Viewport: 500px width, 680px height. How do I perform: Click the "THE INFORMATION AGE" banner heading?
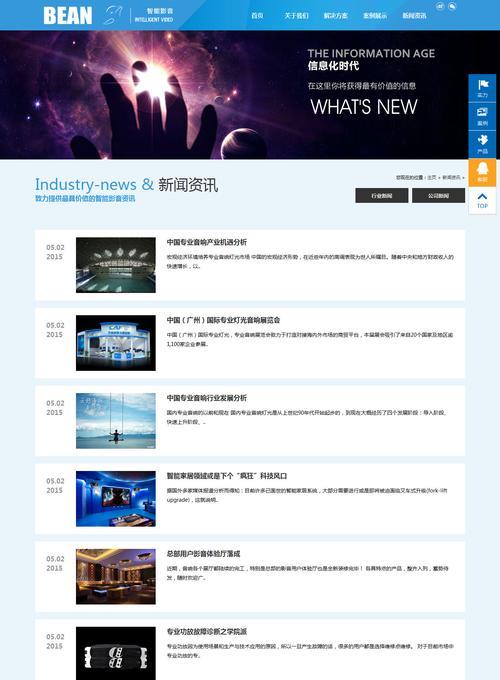click(371, 53)
